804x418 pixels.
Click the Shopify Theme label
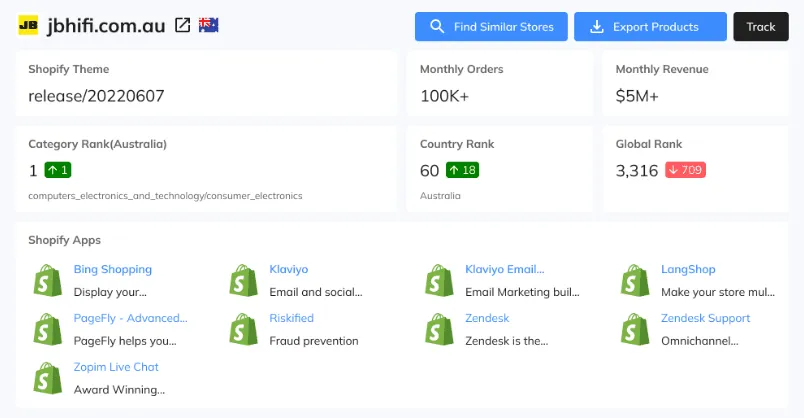tap(69, 69)
